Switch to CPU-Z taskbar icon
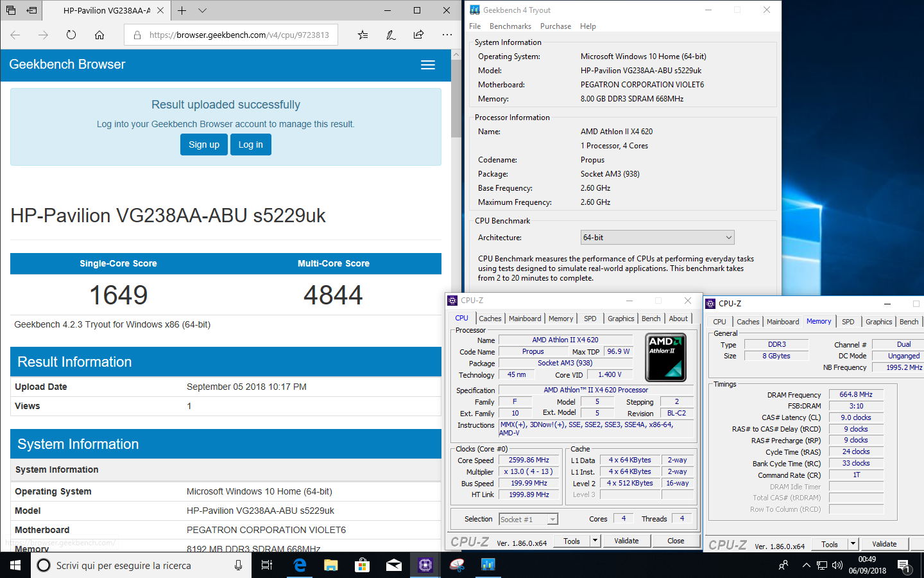The image size is (924, 578). 425,565
